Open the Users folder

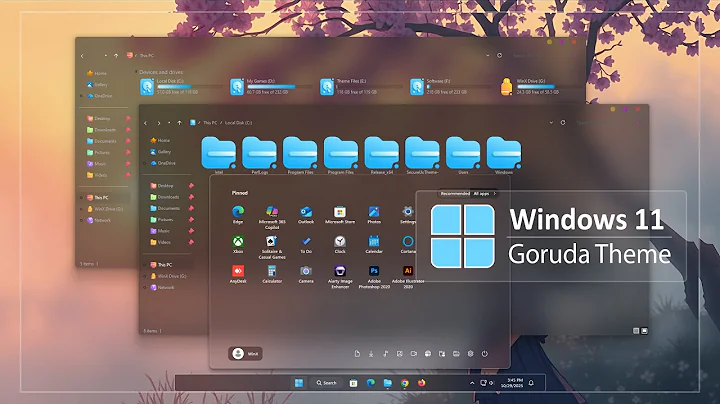click(x=463, y=155)
